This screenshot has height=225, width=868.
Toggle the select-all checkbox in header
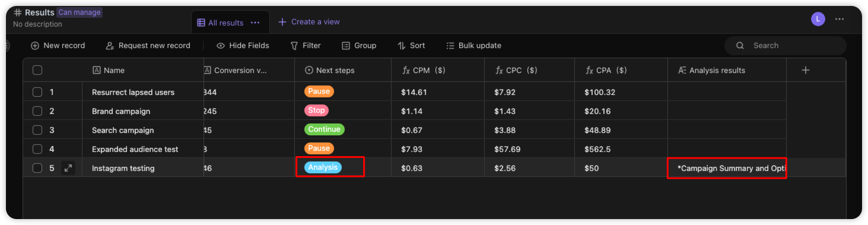point(37,70)
